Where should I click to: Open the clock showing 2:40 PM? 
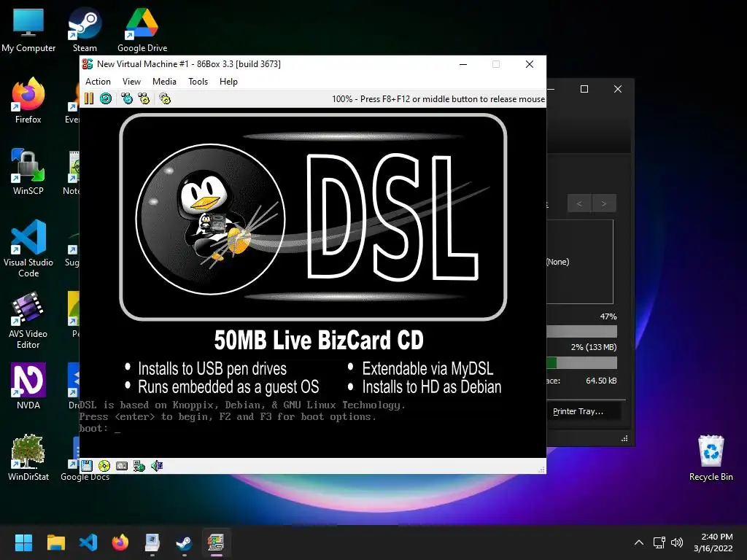coord(713,542)
